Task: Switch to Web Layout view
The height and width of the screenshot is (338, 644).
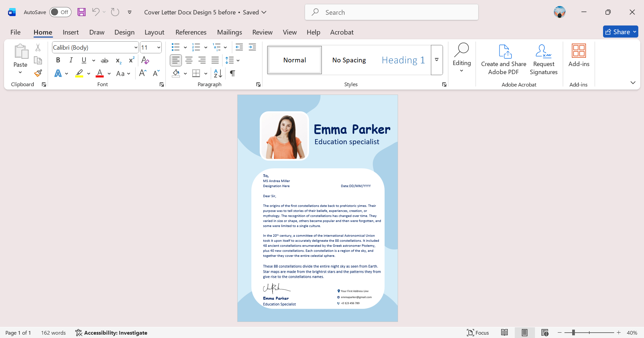Action: pyautogui.click(x=545, y=332)
